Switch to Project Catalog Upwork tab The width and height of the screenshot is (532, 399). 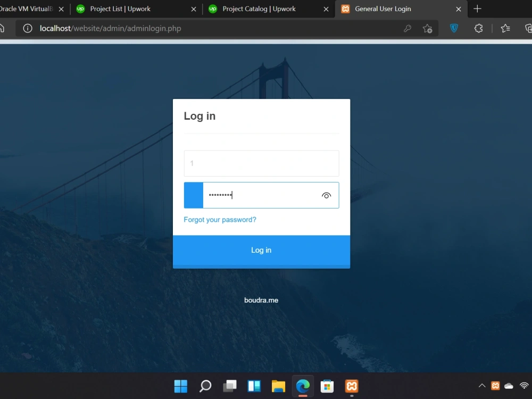[259, 9]
